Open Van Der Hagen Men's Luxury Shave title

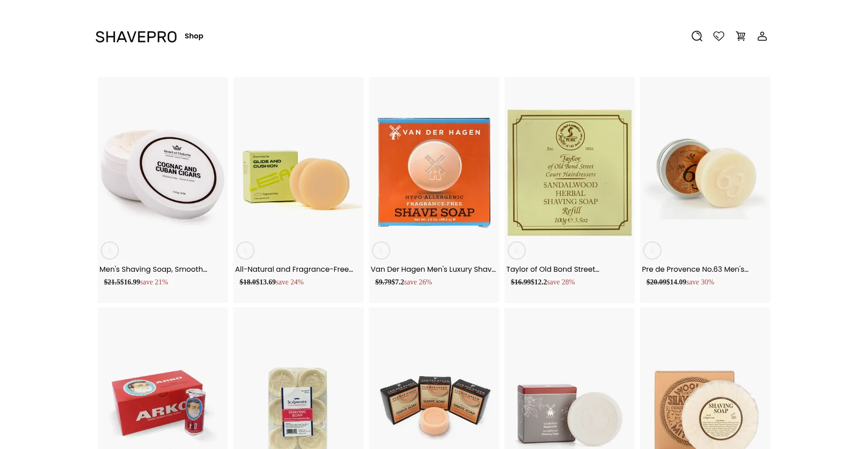pyautogui.click(x=433, y=269)
